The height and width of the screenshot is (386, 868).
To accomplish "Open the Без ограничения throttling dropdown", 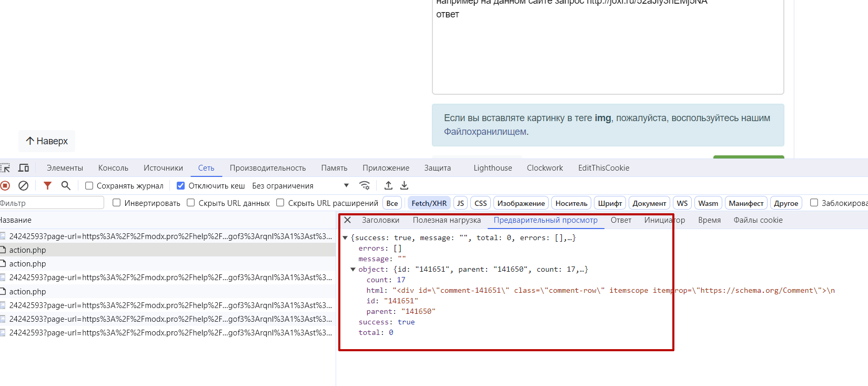I will point(300,186).
